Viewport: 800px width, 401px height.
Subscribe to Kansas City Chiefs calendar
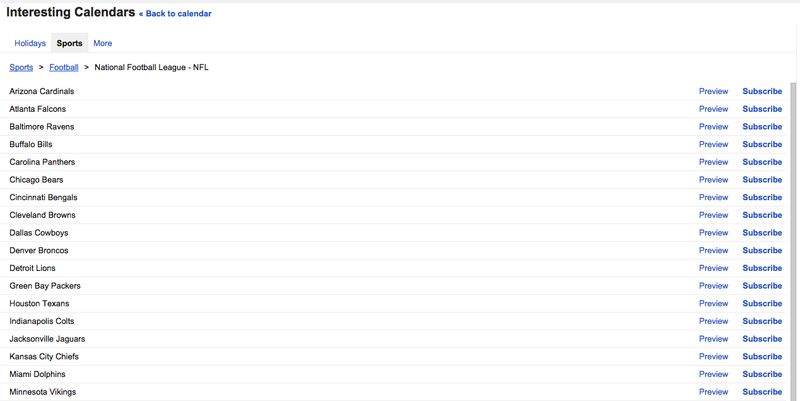tap(762, 357)
